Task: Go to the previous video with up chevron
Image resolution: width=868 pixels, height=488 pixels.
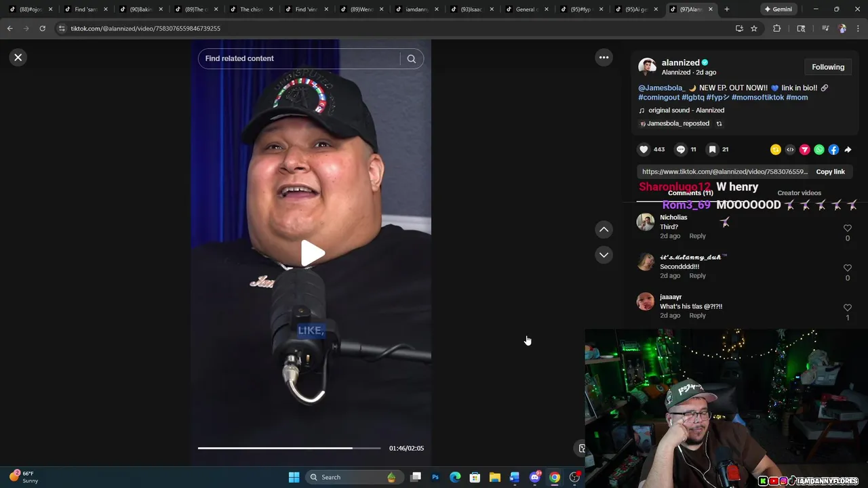Action: [x=604, y=230]
